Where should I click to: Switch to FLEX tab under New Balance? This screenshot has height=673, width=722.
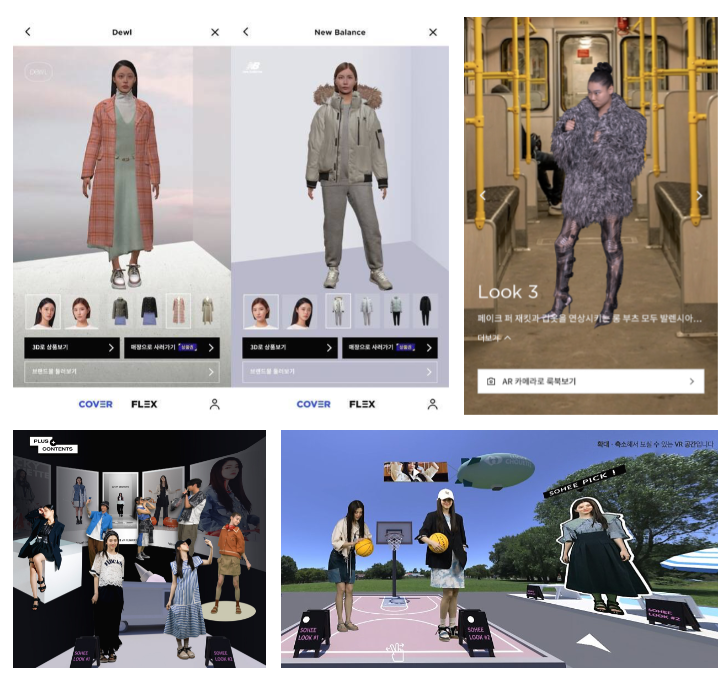362,404
